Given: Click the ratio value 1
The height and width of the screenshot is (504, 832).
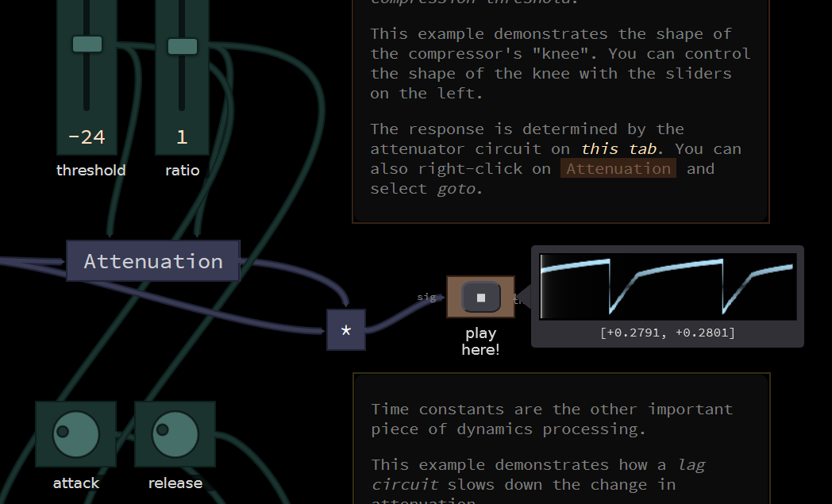Looking at the screenshot, I should [182, 137].
